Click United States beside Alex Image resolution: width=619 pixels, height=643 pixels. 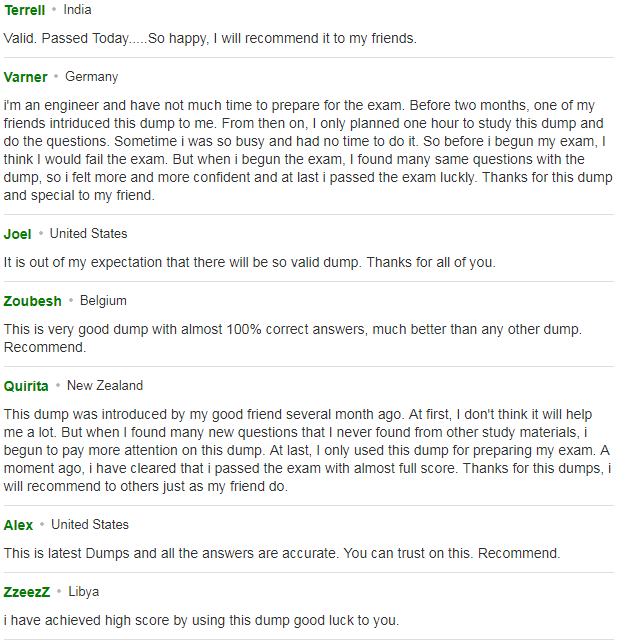coord(90,525)
